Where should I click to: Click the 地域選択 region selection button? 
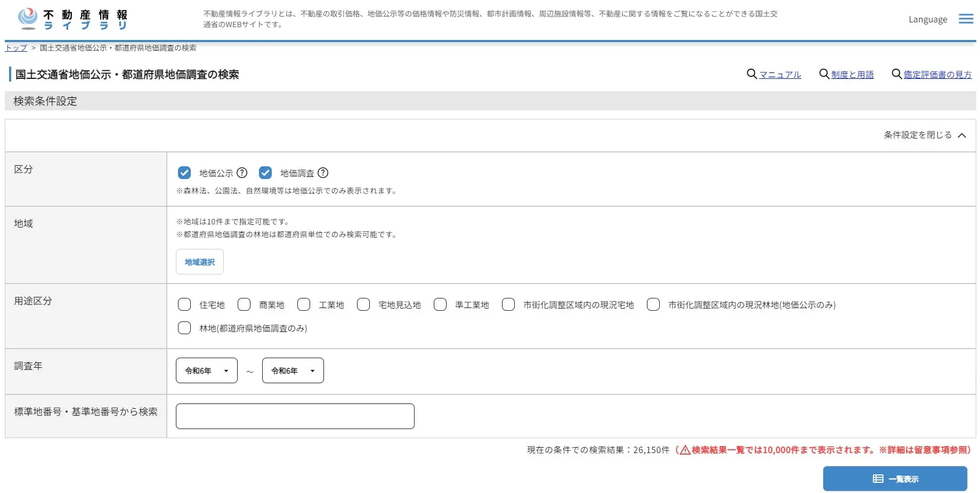coord(199,262)
